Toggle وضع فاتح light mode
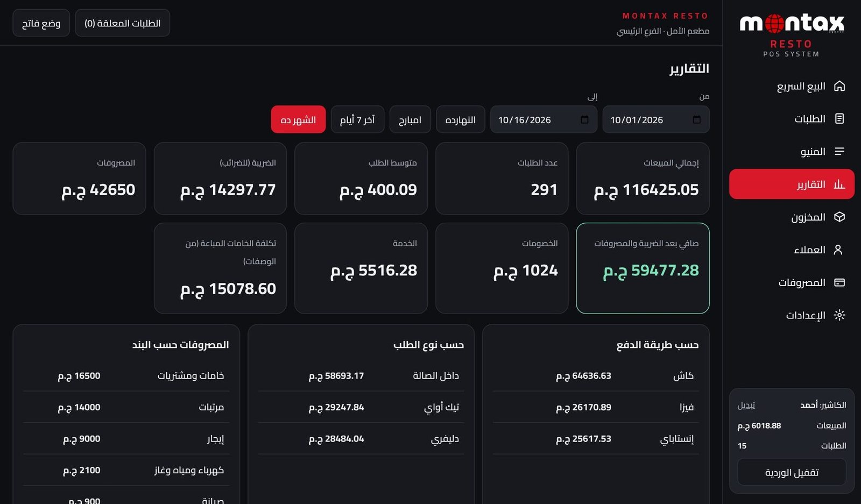861x504 pixels. (41, 23)
